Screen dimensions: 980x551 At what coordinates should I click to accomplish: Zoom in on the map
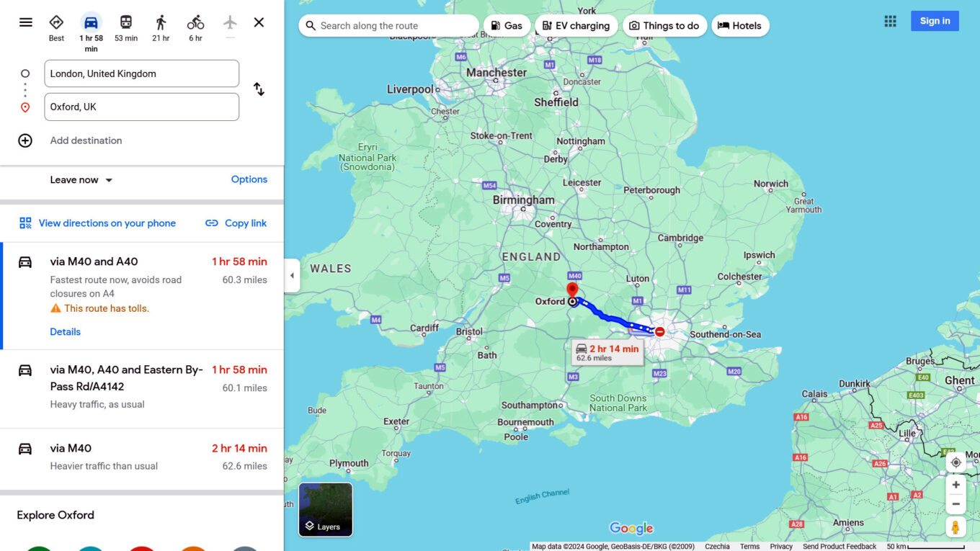point(955,485)
